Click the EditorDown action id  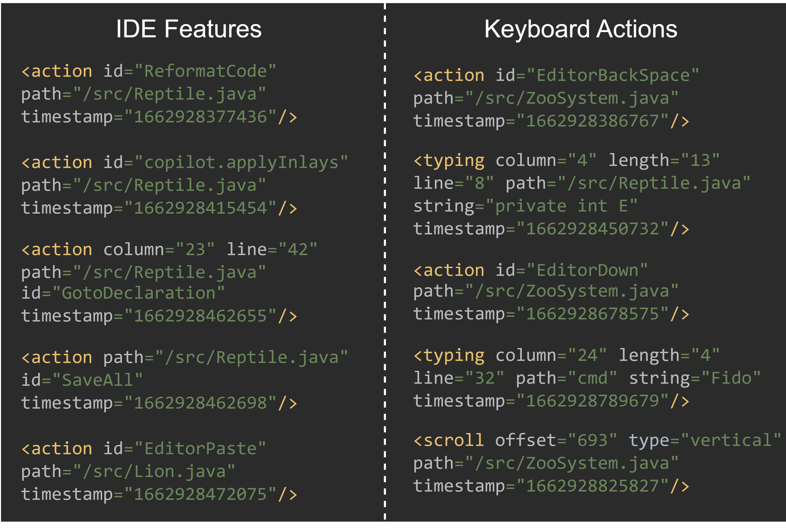pyautogui.click(x=587, y=270)
